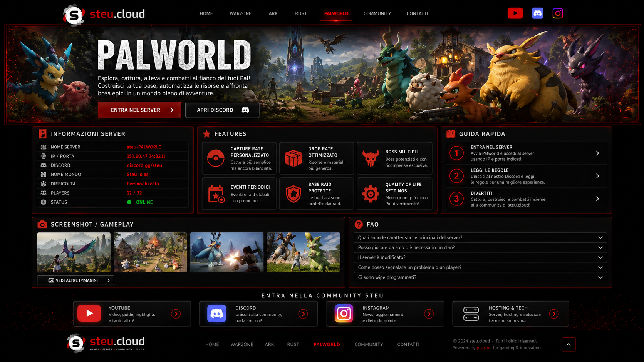The height and width of the screenshot is (362, 644).
Task: Open the blue Pal shooting screenshot thumbnail
Action: click(227, 252)
